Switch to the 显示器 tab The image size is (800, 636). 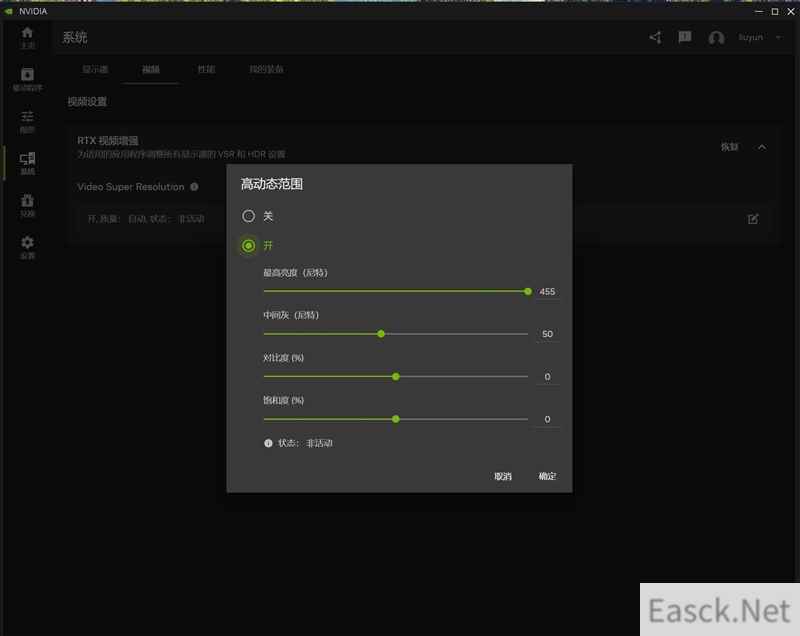(95, 69)
